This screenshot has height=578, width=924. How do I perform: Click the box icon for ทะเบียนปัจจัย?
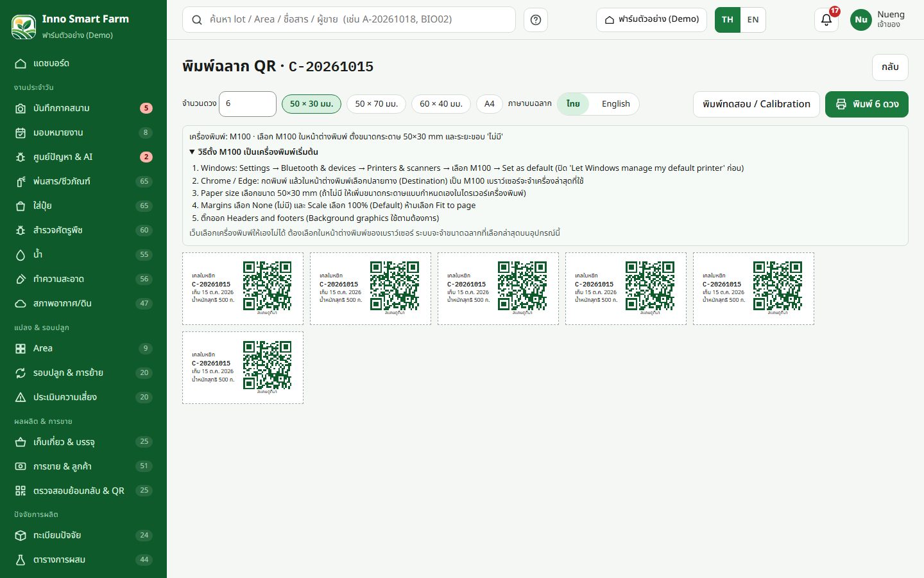pyautogui.click(x=21, y=536)
